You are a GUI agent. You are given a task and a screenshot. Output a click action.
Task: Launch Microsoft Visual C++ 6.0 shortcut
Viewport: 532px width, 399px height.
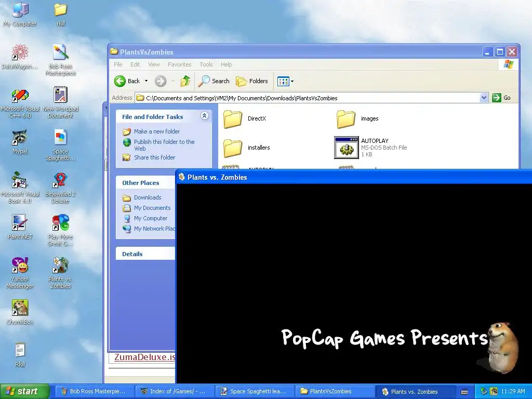pos(20,103)
